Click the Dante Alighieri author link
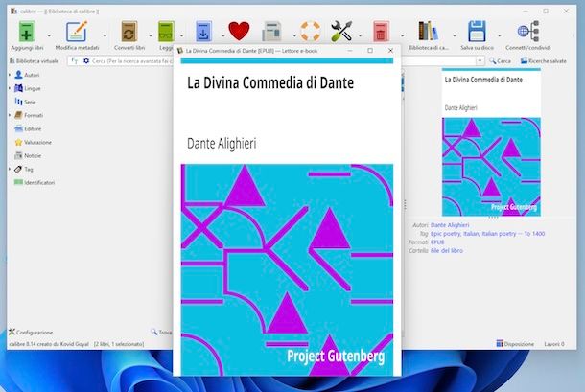The height and width of the screenshot is (392, 585). (x=450, y=224)
